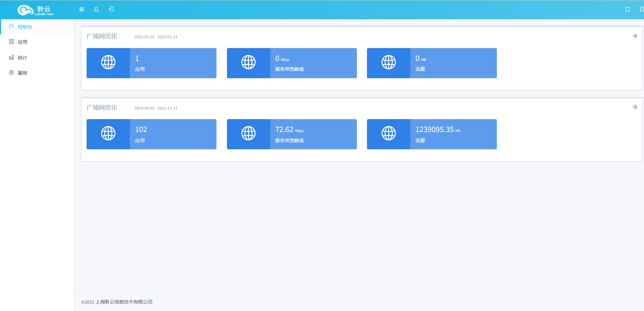Click the second 广域网优化 panel title
The height and width of the screenshot is (311, 644).
[102, 108]
